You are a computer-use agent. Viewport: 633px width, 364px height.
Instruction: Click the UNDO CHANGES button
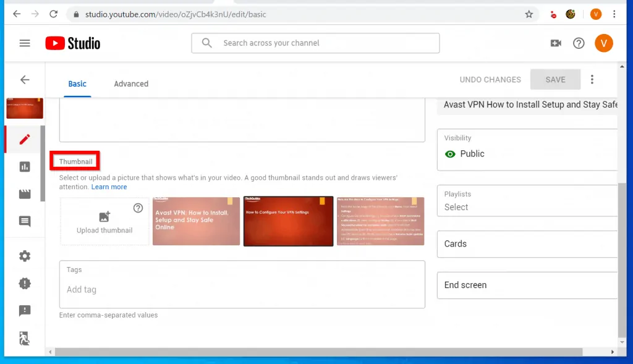pos(490,79)
